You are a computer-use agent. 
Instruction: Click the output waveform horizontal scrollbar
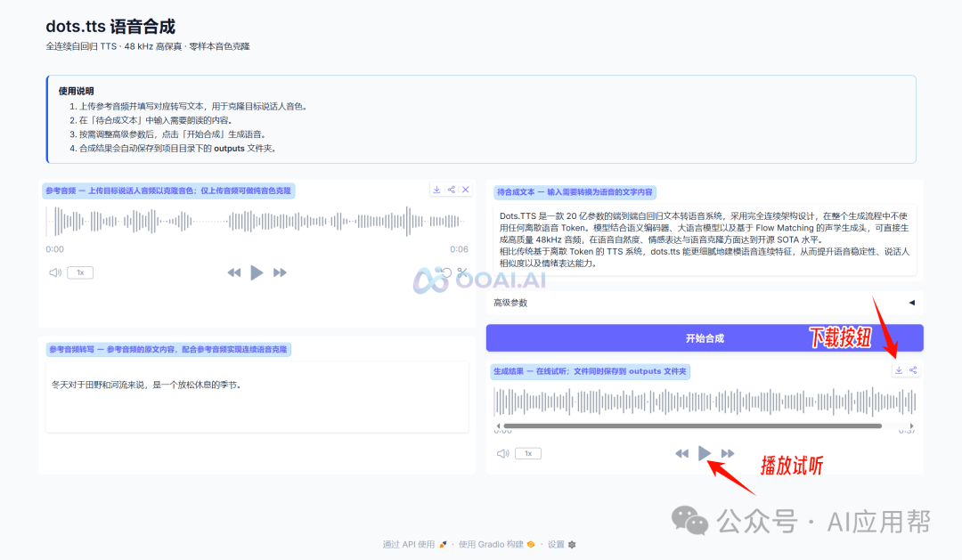693,426
